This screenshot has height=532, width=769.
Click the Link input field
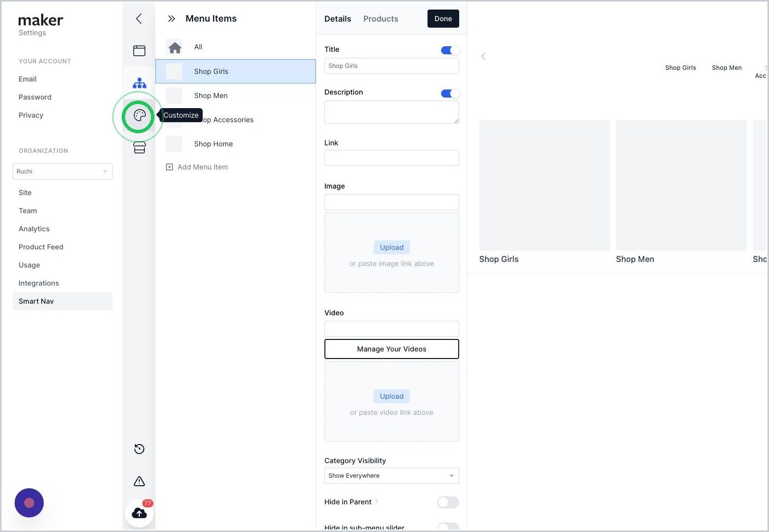tap(392, 158)
